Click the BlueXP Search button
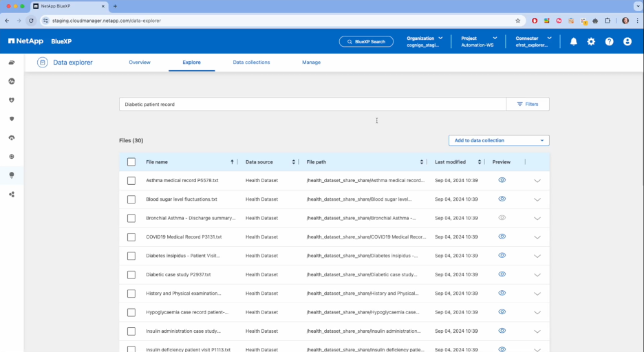This screenshot has width=644, height=352. (366, 41)
